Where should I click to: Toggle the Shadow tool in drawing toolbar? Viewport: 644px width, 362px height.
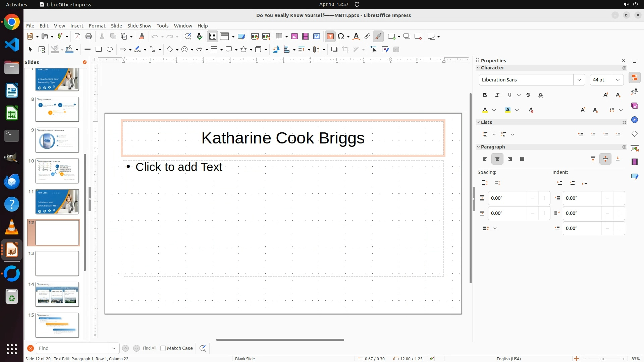coord(334,50)
